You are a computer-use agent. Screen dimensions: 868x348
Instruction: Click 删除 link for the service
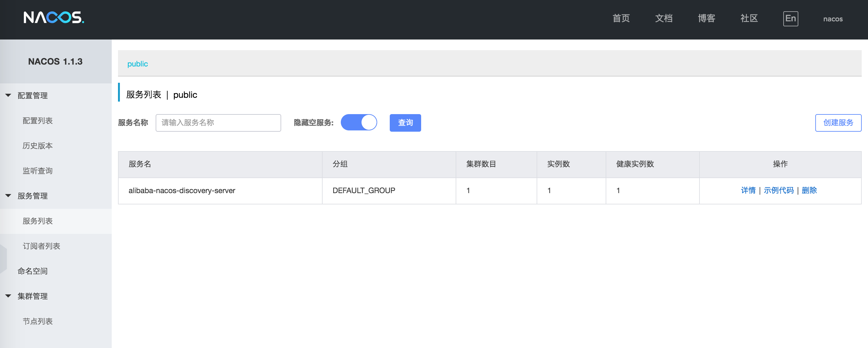809,191
